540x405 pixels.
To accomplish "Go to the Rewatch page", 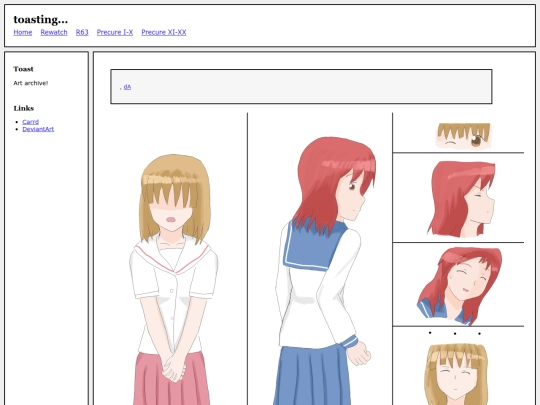I will tap(54, 32).
